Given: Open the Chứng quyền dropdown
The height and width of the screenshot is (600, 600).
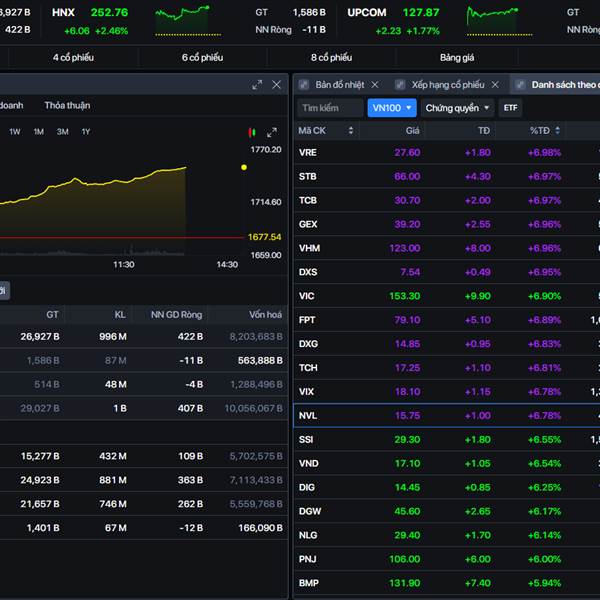Looking at the screenshot, I should click(x=458, y=108).
